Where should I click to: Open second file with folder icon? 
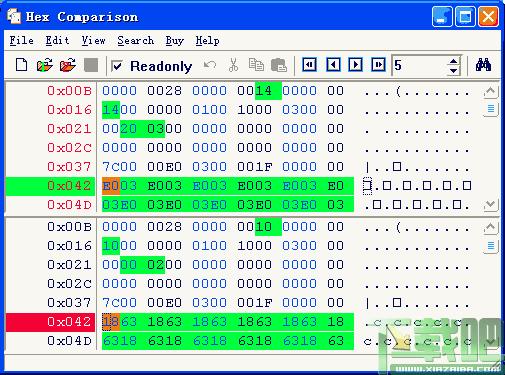(68, 65)
